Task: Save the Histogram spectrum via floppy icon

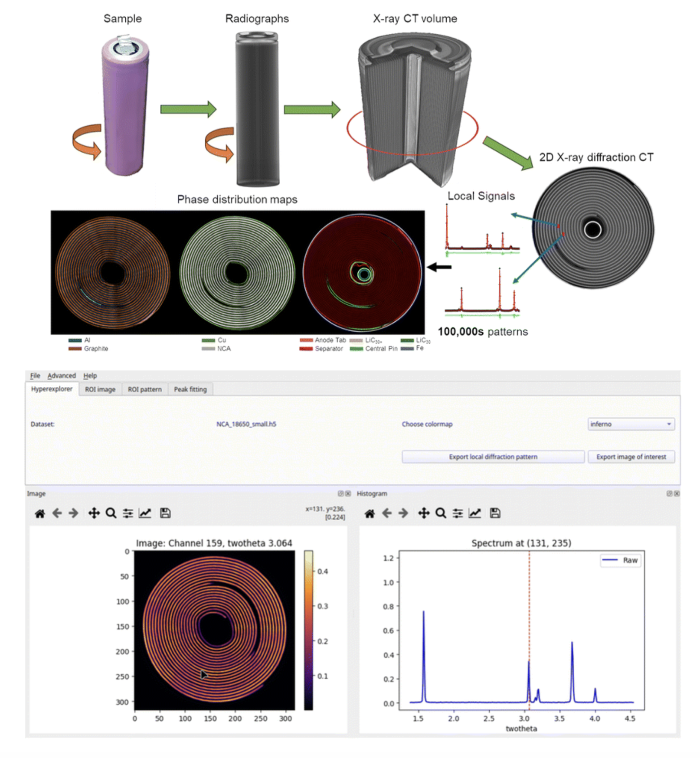Action: [495, 513]
